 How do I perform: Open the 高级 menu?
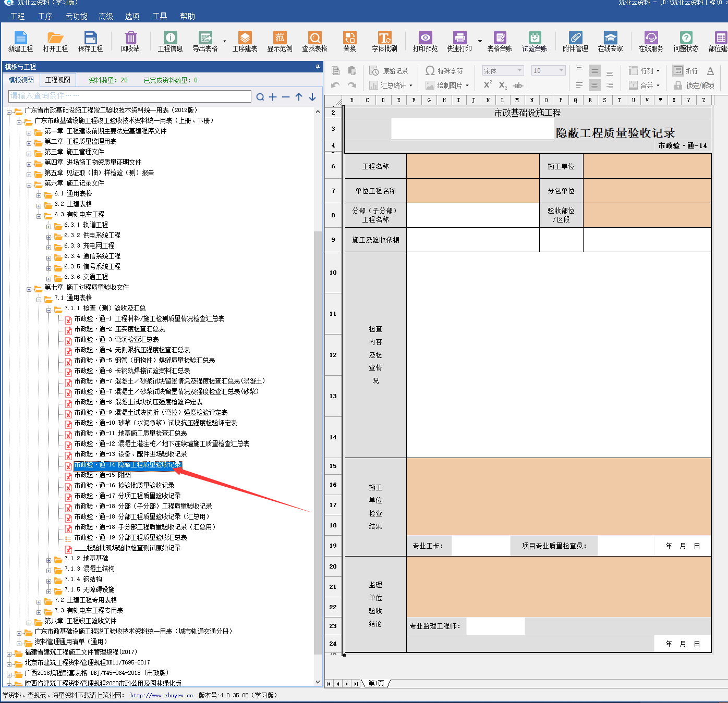[x=106, y=16]
